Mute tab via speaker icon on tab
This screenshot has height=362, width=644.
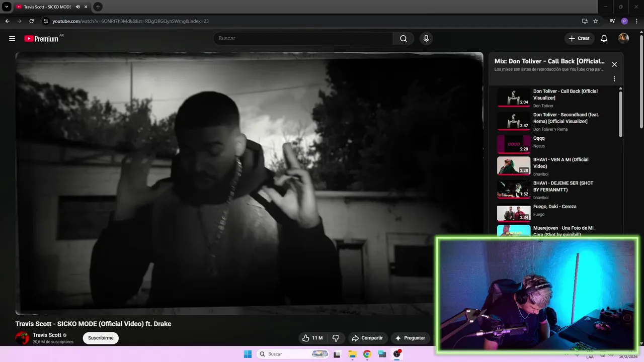77,7
